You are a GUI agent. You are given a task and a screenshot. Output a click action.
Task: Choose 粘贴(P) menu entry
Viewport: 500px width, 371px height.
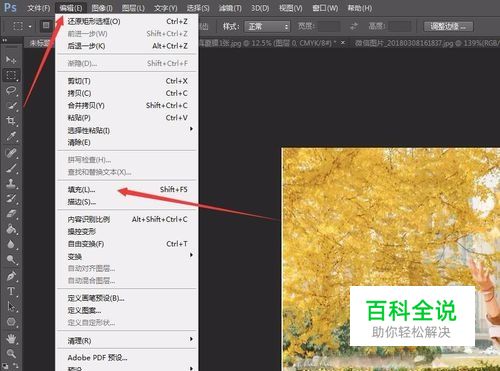pyautogui.click(x=127, y=118)
